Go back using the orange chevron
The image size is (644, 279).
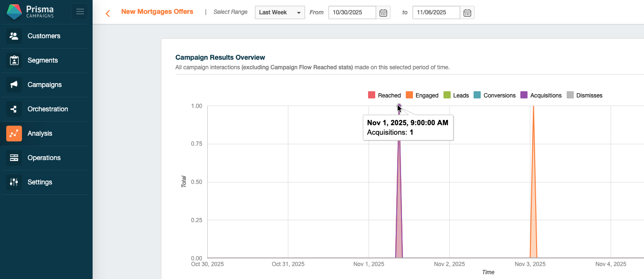click(x=108, y=13)
